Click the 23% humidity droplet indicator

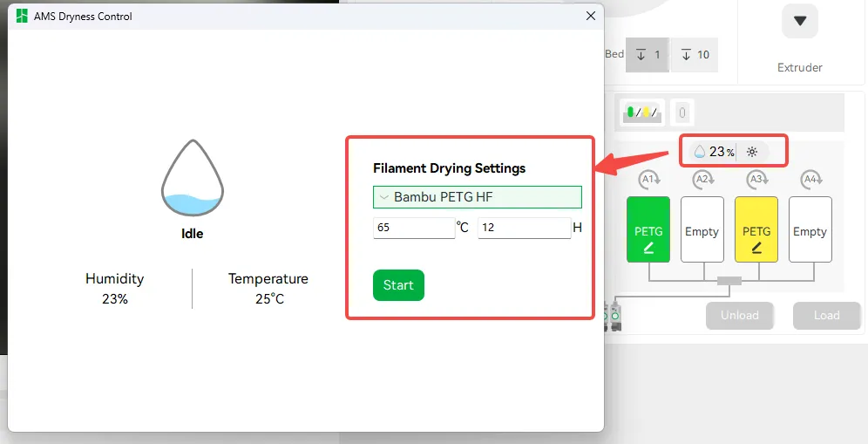click(714, 151)
